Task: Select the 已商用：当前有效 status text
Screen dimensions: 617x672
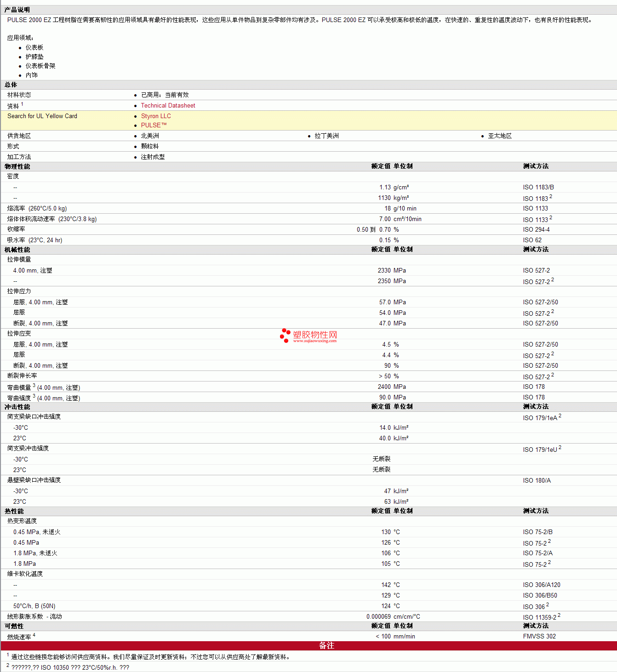Action: pyautogui.click(x=165, y=95)
